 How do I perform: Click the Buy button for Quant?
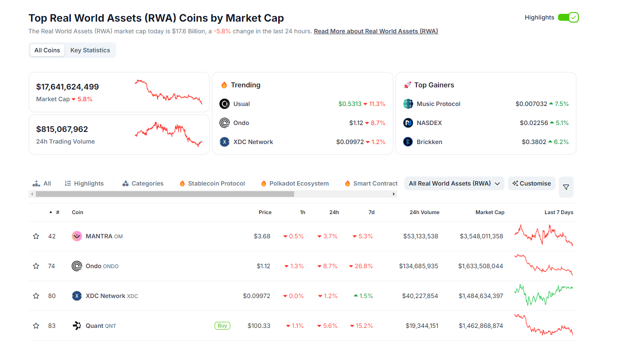(222, 326)
